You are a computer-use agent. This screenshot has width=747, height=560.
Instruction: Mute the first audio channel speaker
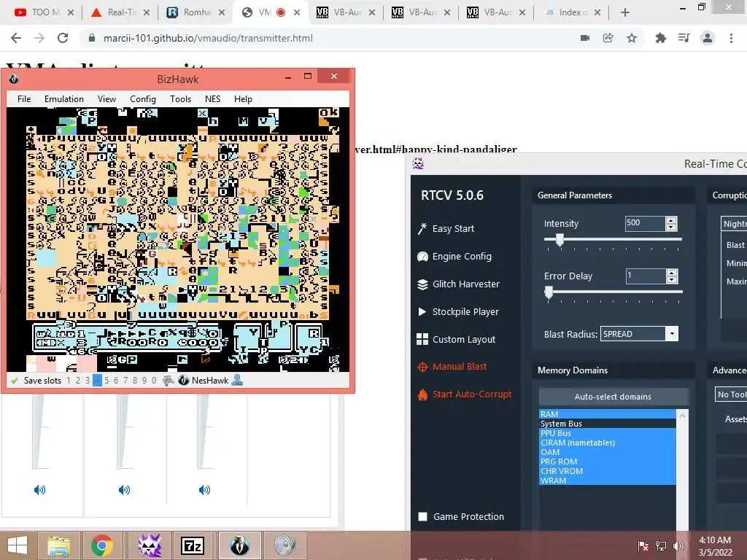pyautogui.click(x=39, y=489)
